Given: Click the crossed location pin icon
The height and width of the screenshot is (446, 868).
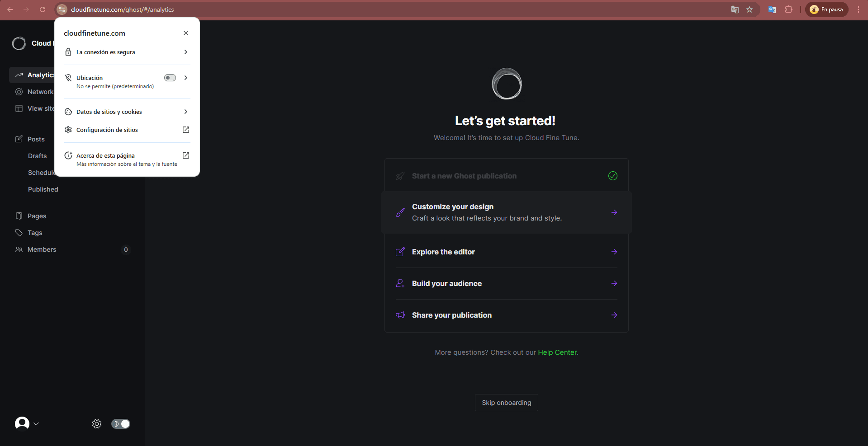Looking at the screenshot, I should (x=68, y=78).
